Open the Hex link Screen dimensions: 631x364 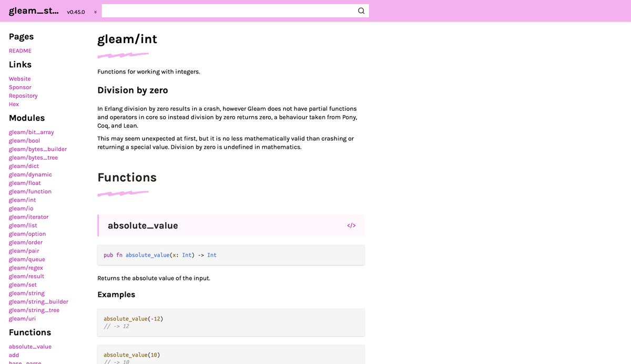pos(14,104)
